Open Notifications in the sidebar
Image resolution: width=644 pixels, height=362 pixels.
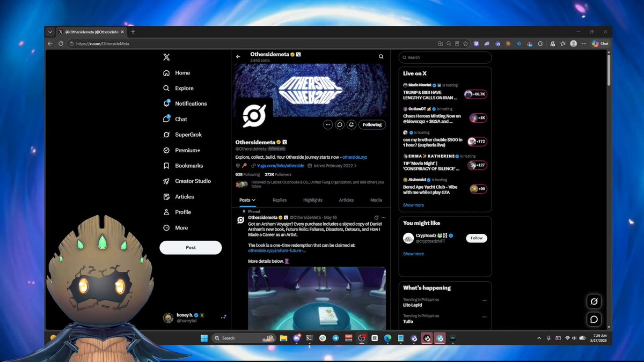pos(185,104)
